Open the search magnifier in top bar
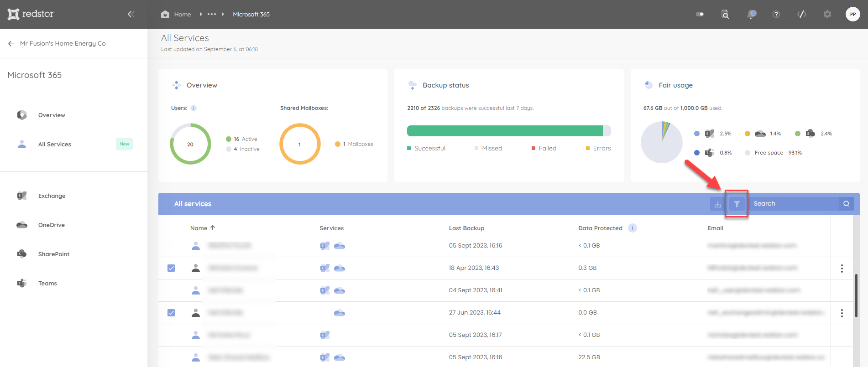Image resolution: width=868 pixels, height=367 pixels. point(725,14)
